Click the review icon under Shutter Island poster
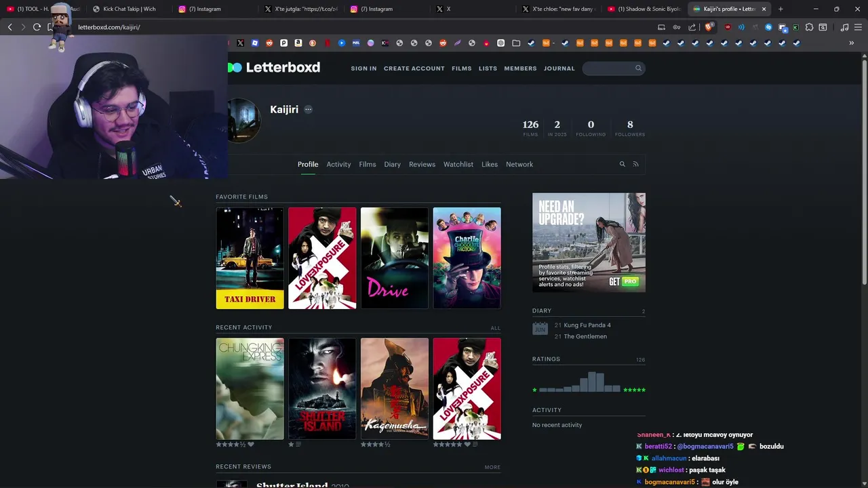 pyautogui.click(x=298, y=445)
